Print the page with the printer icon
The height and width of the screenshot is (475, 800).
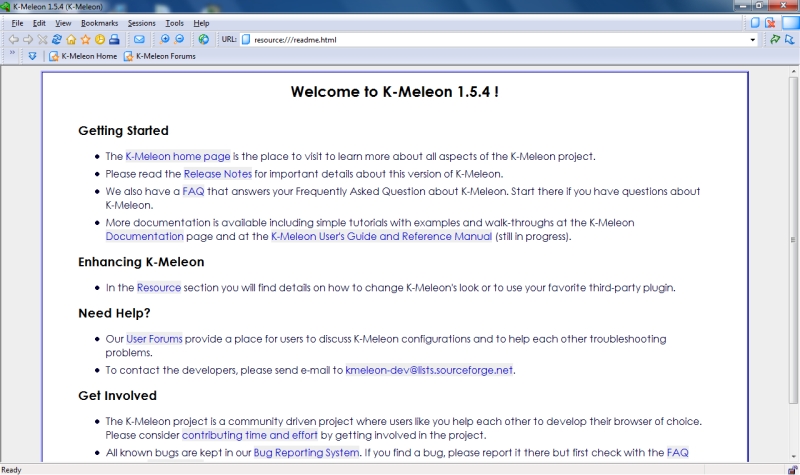click(114, 39)
